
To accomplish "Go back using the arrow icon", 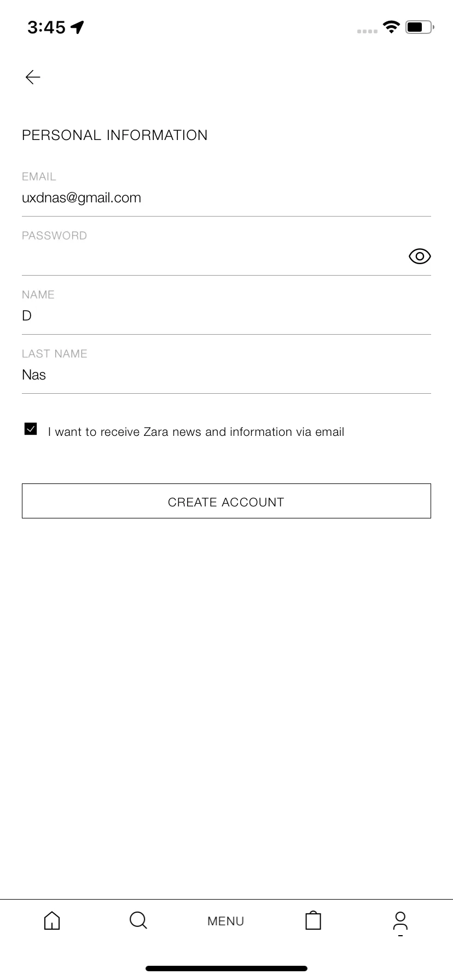I will coord(33,77).
